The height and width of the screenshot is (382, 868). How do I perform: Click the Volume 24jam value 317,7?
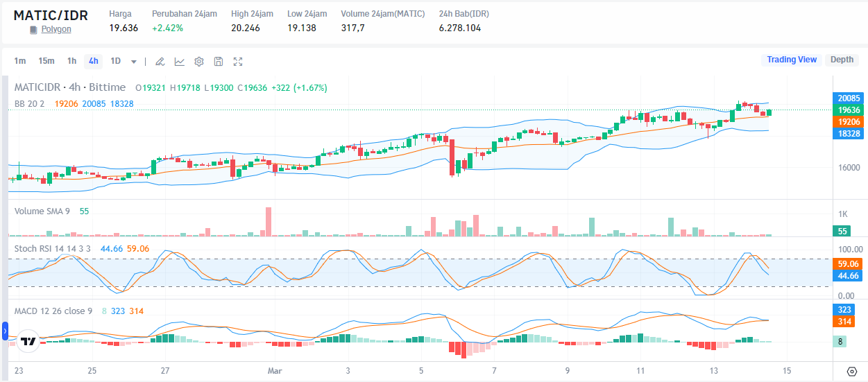point(352,28)
